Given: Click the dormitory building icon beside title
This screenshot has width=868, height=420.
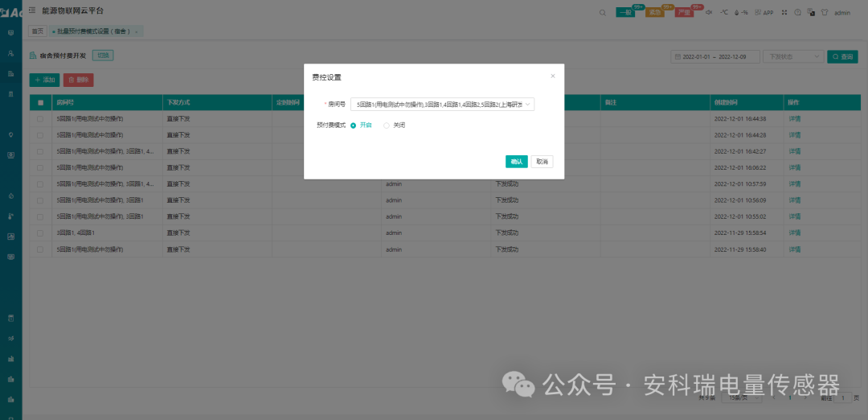Looking at the screenshot, I should point(33,56).
